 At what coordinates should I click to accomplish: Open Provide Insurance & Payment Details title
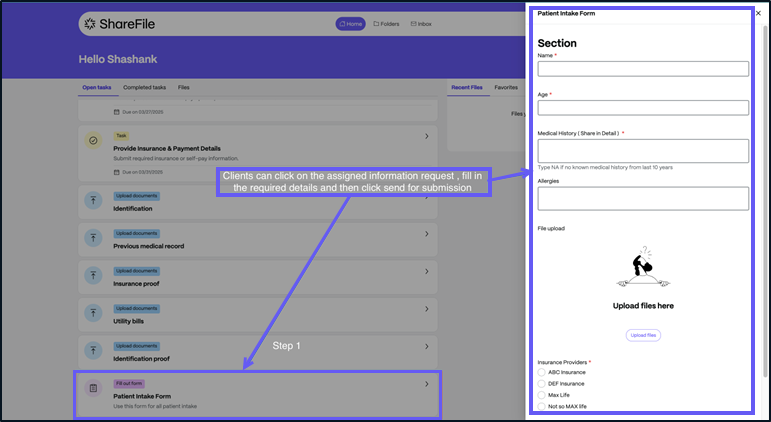click(x=167, y=149)
